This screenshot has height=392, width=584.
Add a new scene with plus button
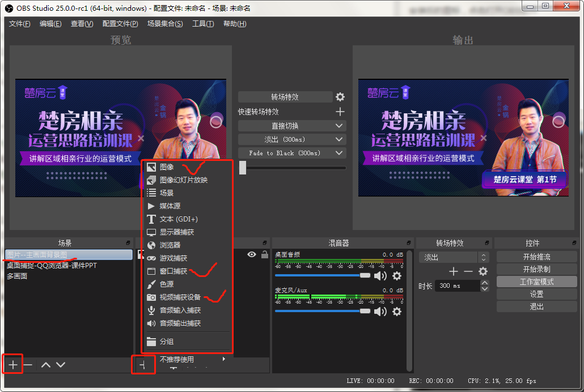(x=13, y=365)
